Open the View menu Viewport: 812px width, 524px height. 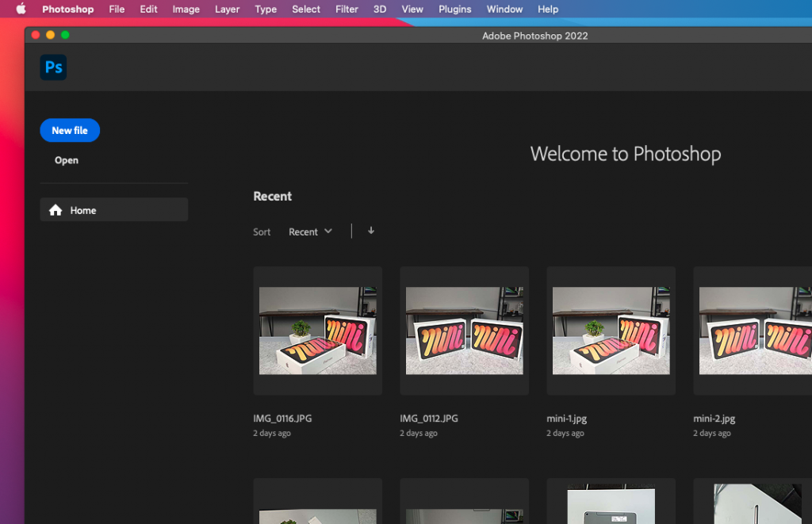(412, 9)
